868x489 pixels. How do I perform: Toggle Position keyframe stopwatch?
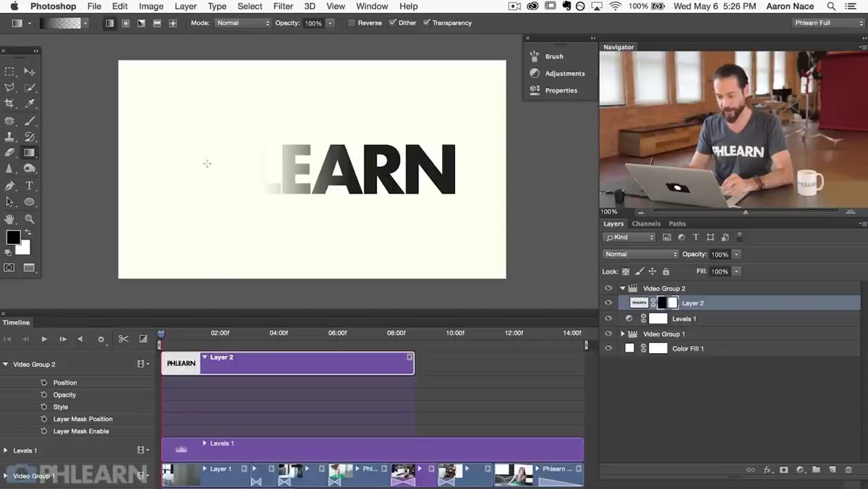pyautogui.click(x=44, y=383)
